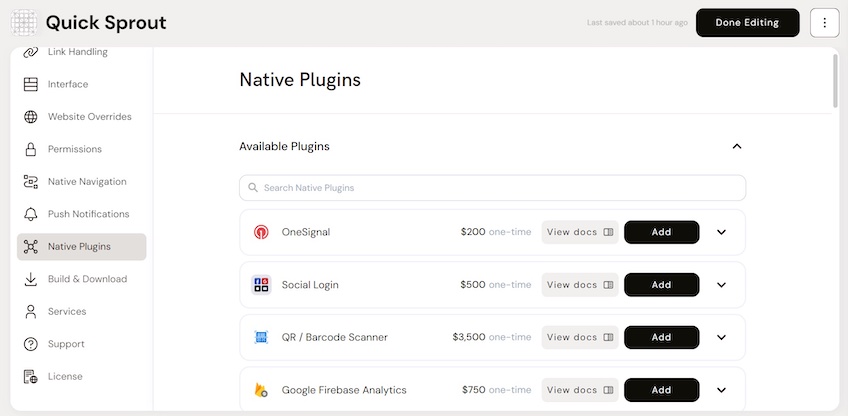Collapse the Available Plugins section
This screenshot has width=848, height=416.
tap(737, 146)
